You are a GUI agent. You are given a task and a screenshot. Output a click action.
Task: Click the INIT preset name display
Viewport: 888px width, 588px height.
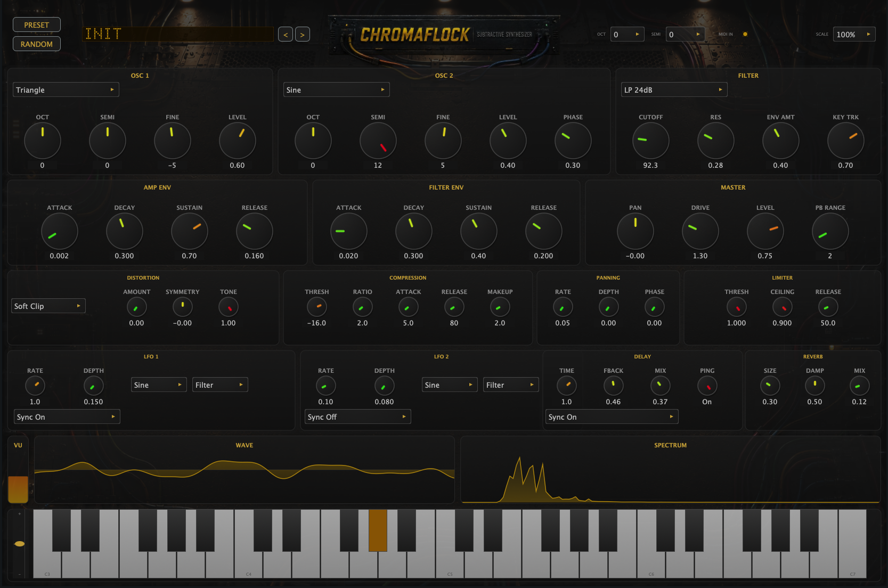(178, 34)
